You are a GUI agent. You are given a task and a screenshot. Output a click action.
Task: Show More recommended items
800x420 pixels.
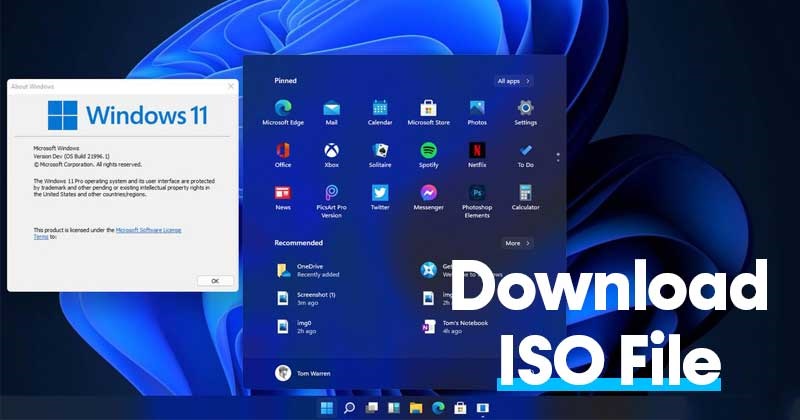(517, 243)
